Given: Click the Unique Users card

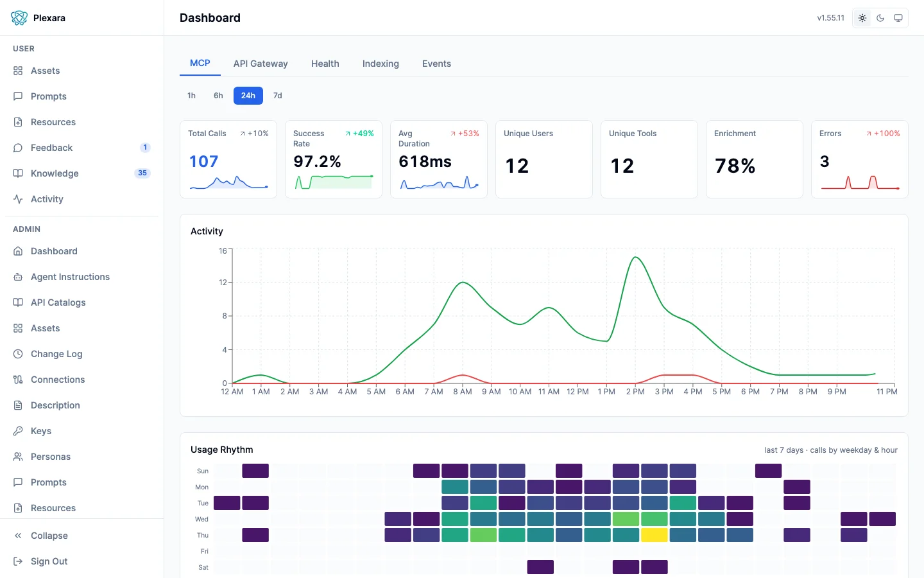Looking at the screenshot, I should point(544,159).
